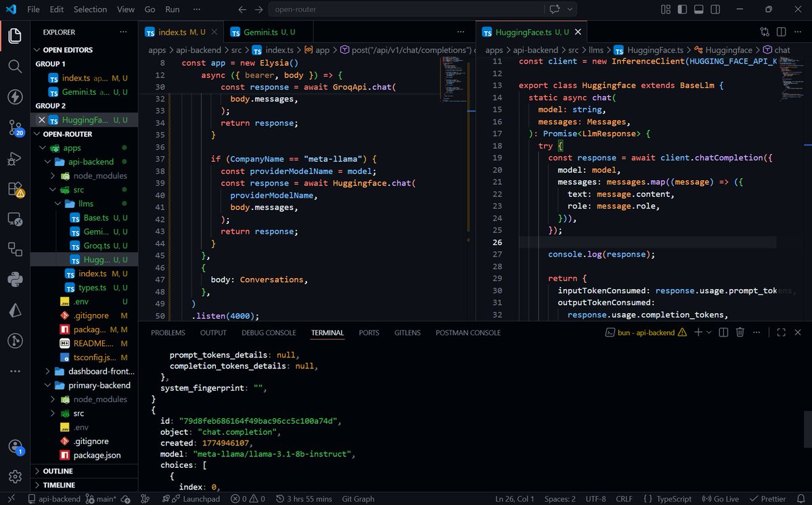Close the HuggingFace.ts editor tab
Image resolution: width=812 pixels, height=505 pixels.
click(579, 32)
